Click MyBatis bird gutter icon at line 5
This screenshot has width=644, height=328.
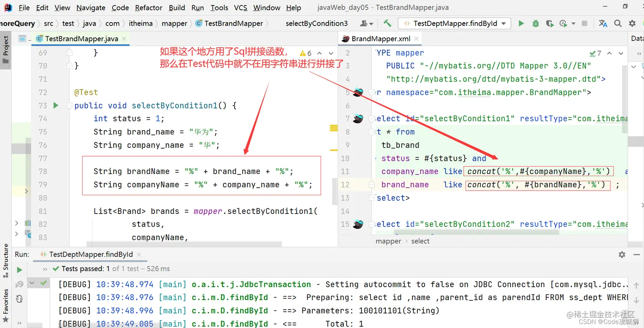pyautogui.click(x=358, y=92)
